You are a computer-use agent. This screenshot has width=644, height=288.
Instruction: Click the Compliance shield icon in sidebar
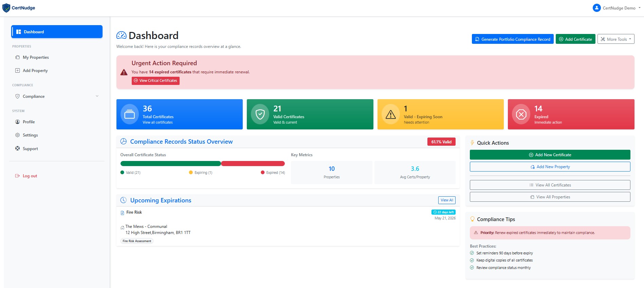tap(17, 96)
